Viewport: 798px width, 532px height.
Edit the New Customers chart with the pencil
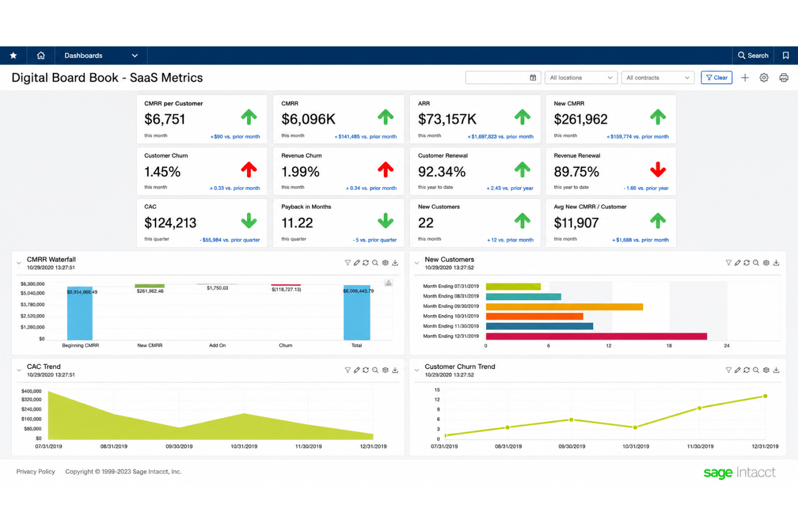pyautogui.click(x=738, y=262)
